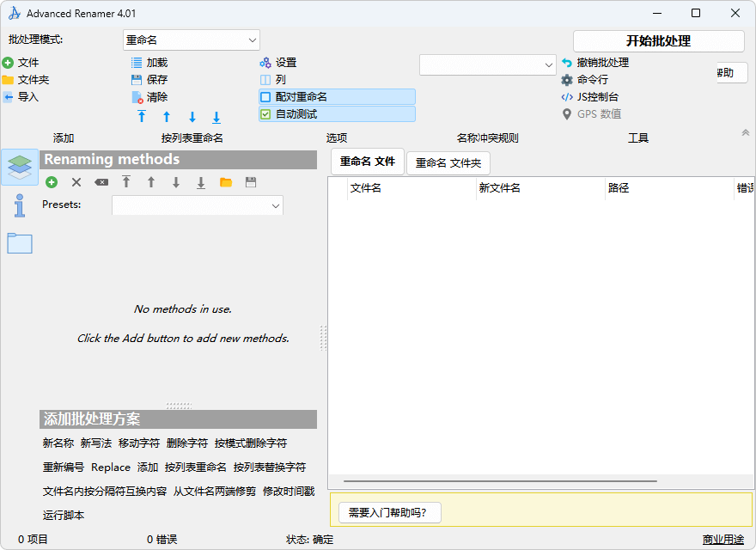756x550 pixels.
Task: Move item to top in file list toolbar
Action: click(x=142, y=116)
